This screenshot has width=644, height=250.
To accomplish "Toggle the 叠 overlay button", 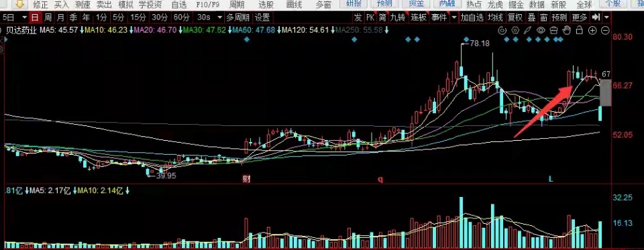I will (x=532, y=17).
